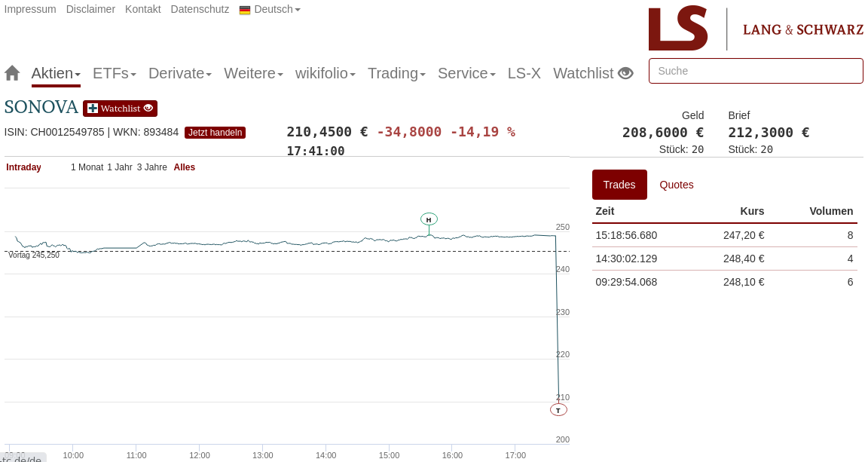Expand the Weitere menu
868x462 pixels.
tap(253, 73)
